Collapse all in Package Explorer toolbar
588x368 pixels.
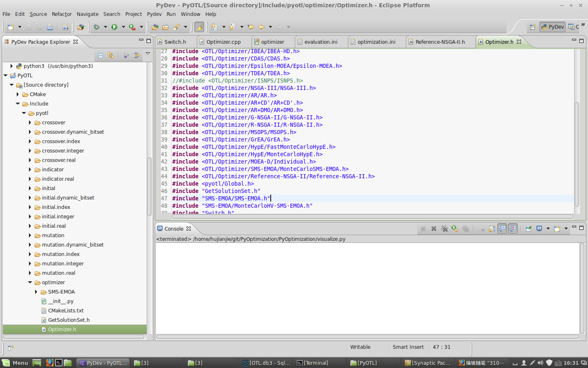pyautogui.click(x=100, y=55)
